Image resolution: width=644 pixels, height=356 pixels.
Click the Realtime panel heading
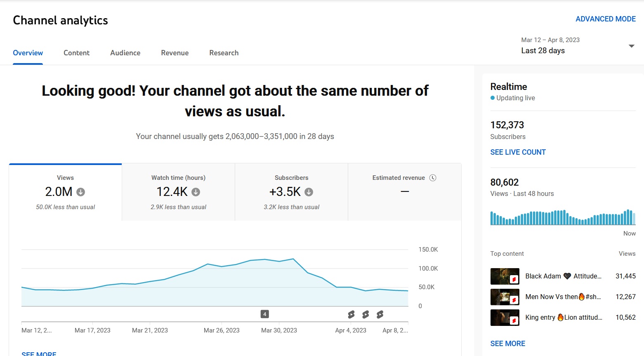point(509,87)
